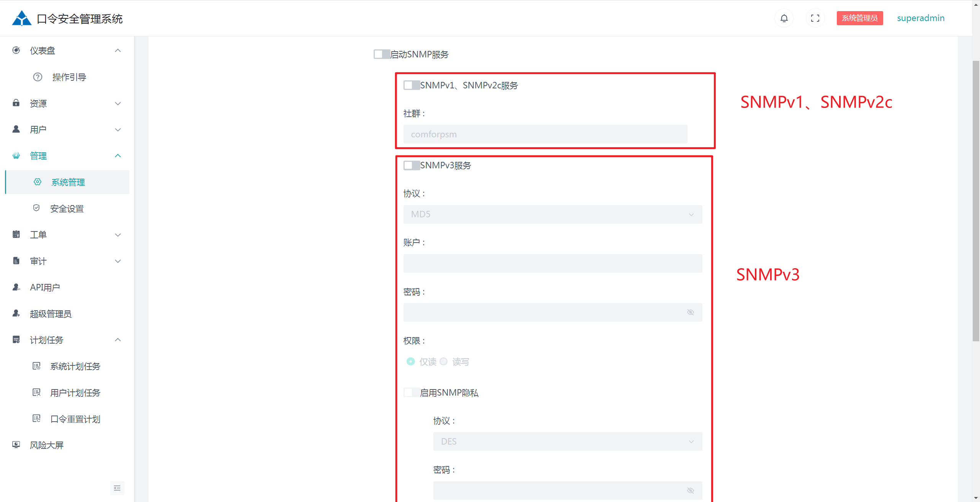Click the 账户 input field
This screenshot has width=980, height=502.
pyautogui.click(x=552, y=263)
